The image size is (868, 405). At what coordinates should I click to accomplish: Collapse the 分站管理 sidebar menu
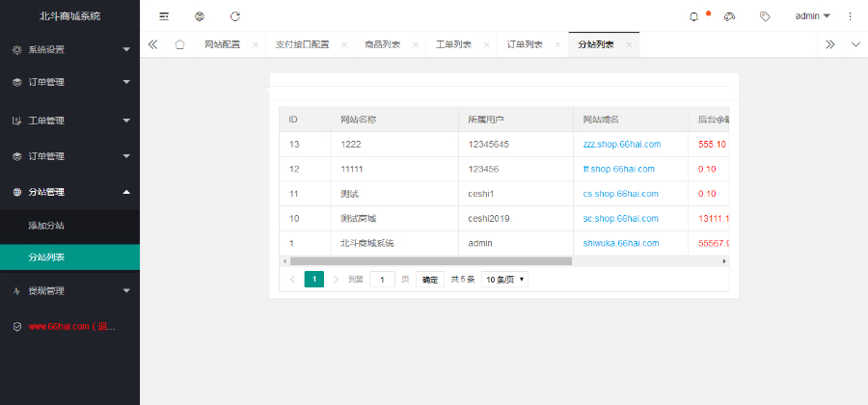coord(69,192)
